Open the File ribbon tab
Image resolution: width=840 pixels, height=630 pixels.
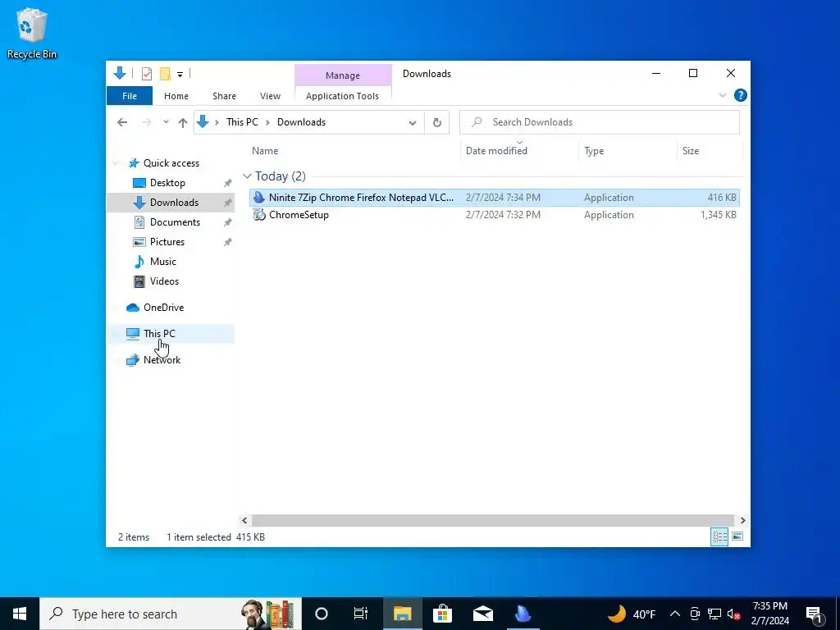click(x=130, y=96)
